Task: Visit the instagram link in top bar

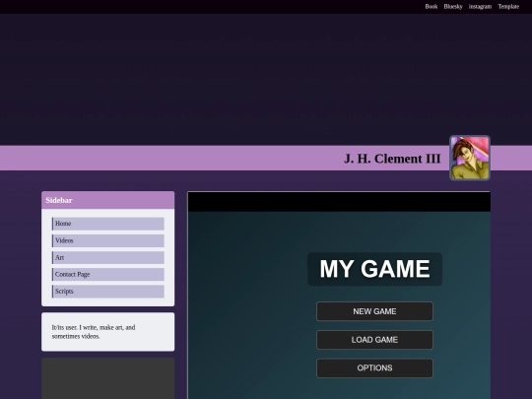Action: [x=480, y=7]
